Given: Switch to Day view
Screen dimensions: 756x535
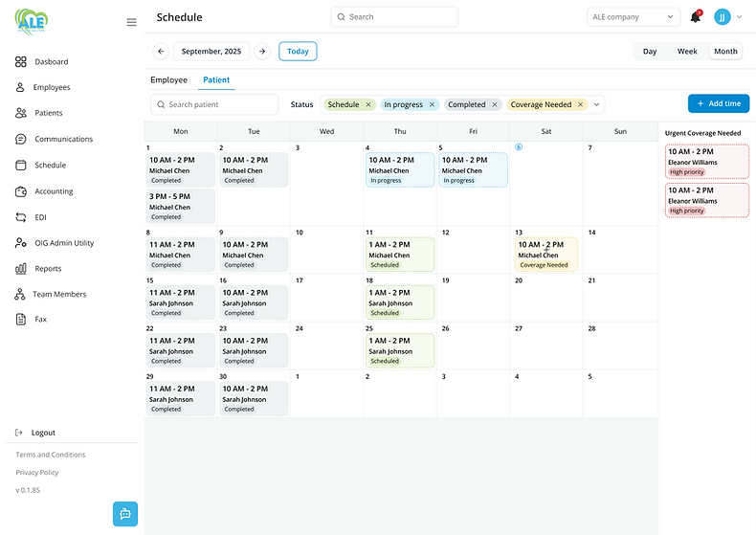Looking at the screenshot, I should tap(650, 51).
